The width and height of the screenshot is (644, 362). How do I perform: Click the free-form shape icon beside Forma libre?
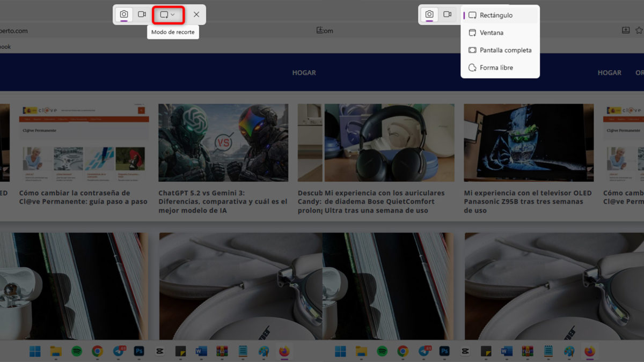[x=472, y=68]
